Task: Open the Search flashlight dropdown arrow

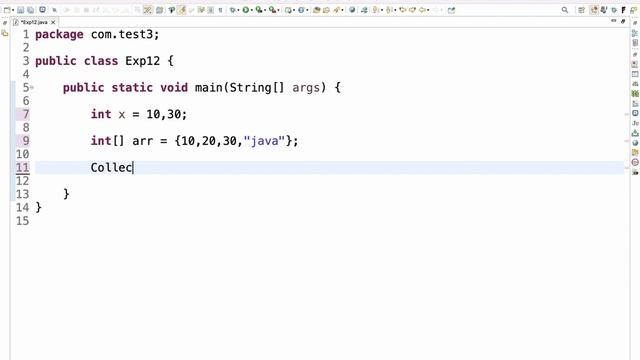Action: (342, 10)
